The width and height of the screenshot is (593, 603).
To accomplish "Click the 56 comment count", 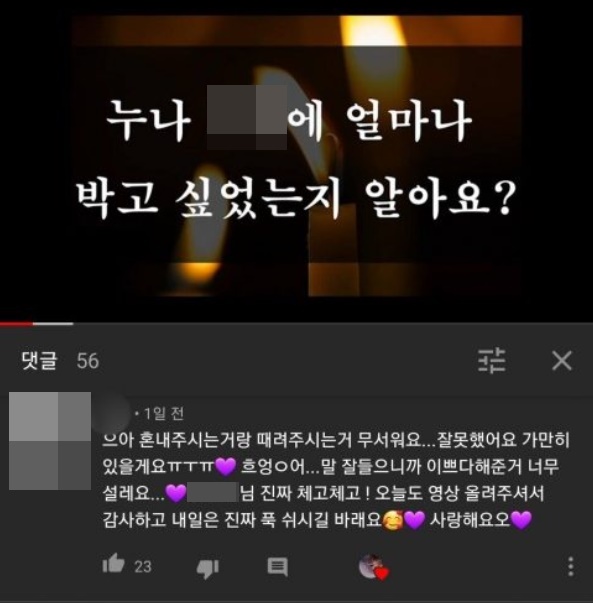I will click(x=88, y=361).
